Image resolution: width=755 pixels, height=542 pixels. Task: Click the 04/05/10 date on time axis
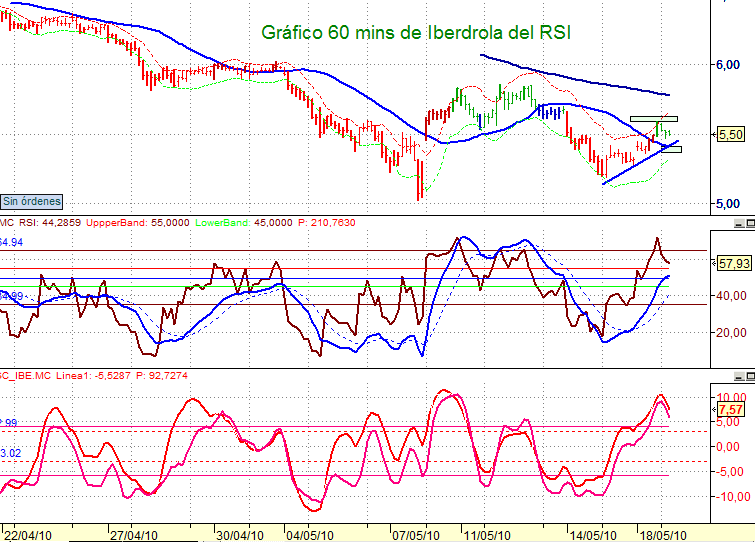(310, 535)
